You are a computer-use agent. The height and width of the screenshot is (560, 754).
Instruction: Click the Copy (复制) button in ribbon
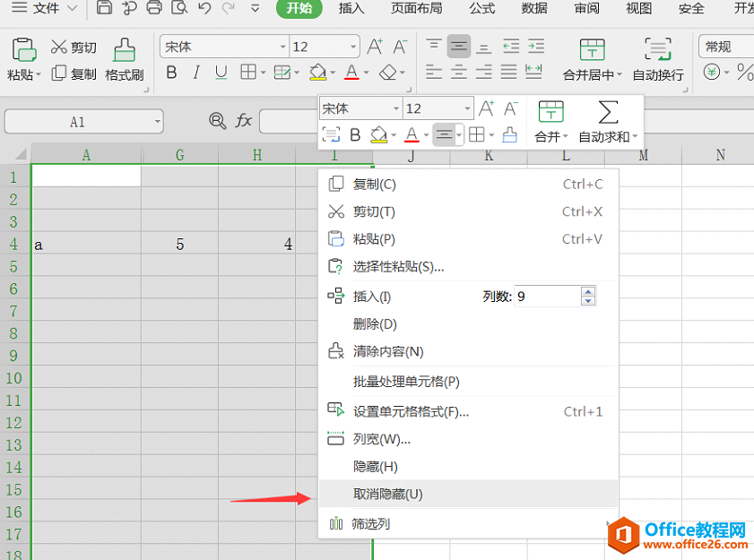coord(74,73)
